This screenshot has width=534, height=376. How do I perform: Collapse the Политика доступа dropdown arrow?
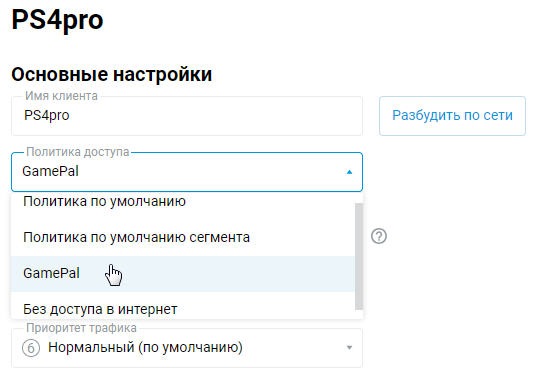(349, 172)
